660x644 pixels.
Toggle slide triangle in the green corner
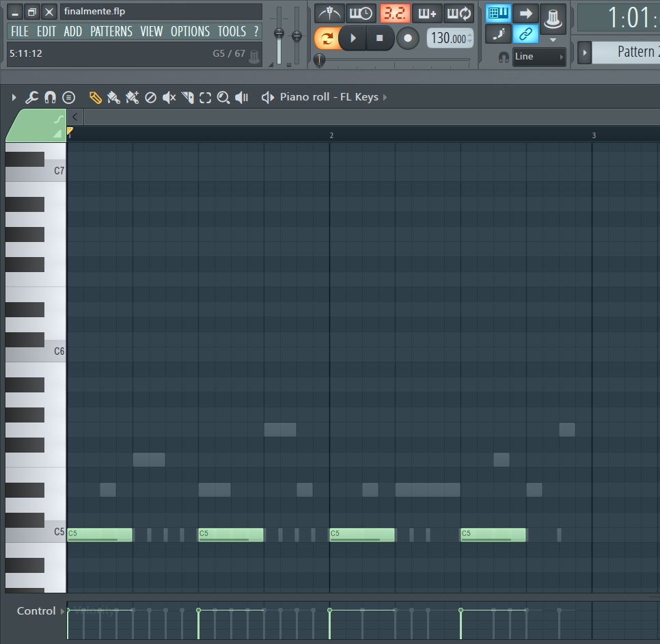[x=57, y=134]
